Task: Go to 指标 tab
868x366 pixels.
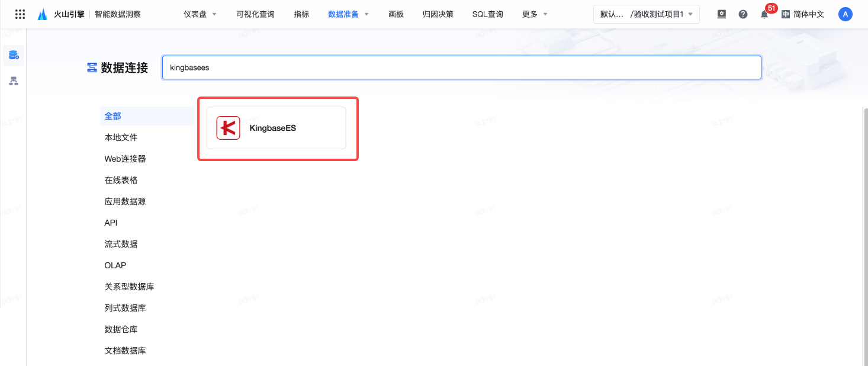Action: click(301, 14)
